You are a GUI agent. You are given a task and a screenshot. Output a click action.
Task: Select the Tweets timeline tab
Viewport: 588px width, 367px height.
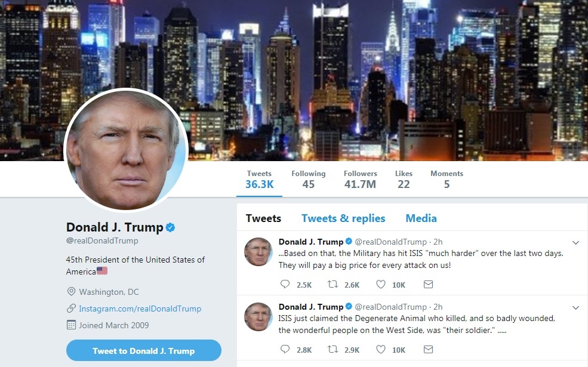point(263,218)
